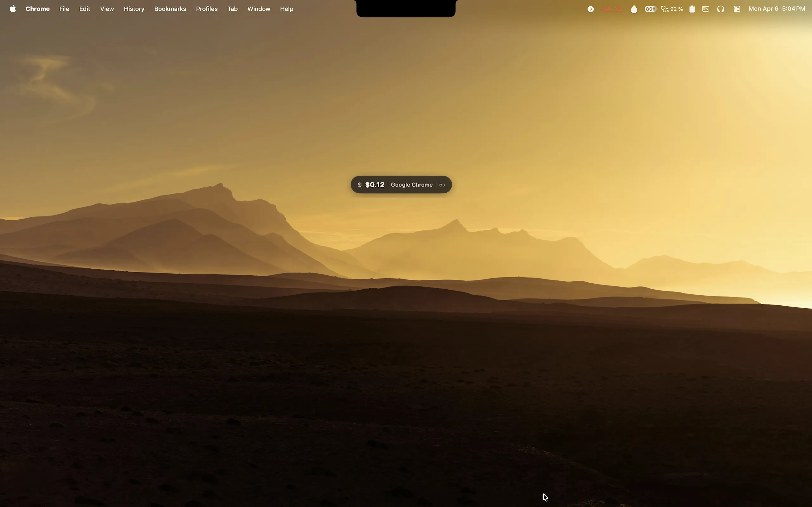812x507 pixels.
Task: Open the View menu
Action: click(107, 9)
